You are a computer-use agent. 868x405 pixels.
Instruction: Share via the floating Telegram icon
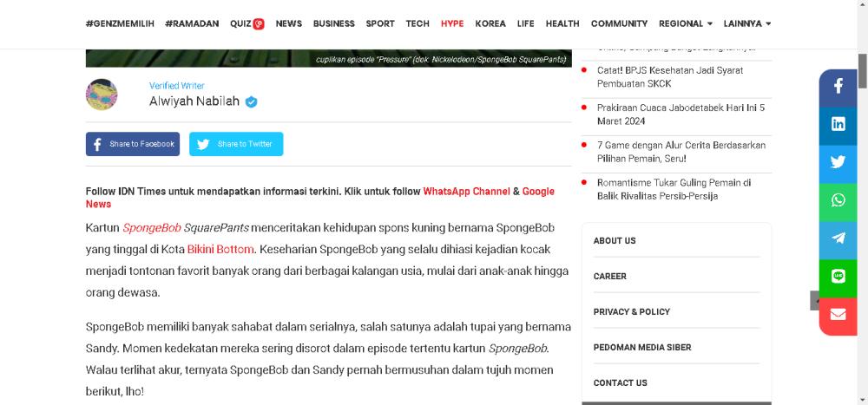(838, 238)
